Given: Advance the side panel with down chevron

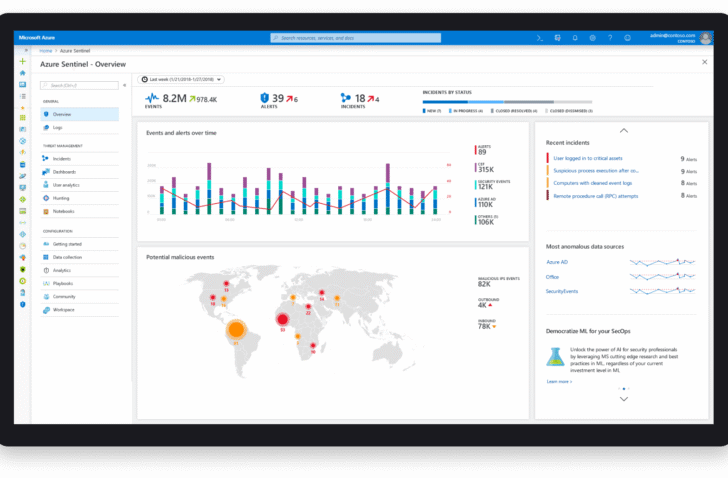Looking at the screenshot, I should pyautogui.click(x=624, y=399).
